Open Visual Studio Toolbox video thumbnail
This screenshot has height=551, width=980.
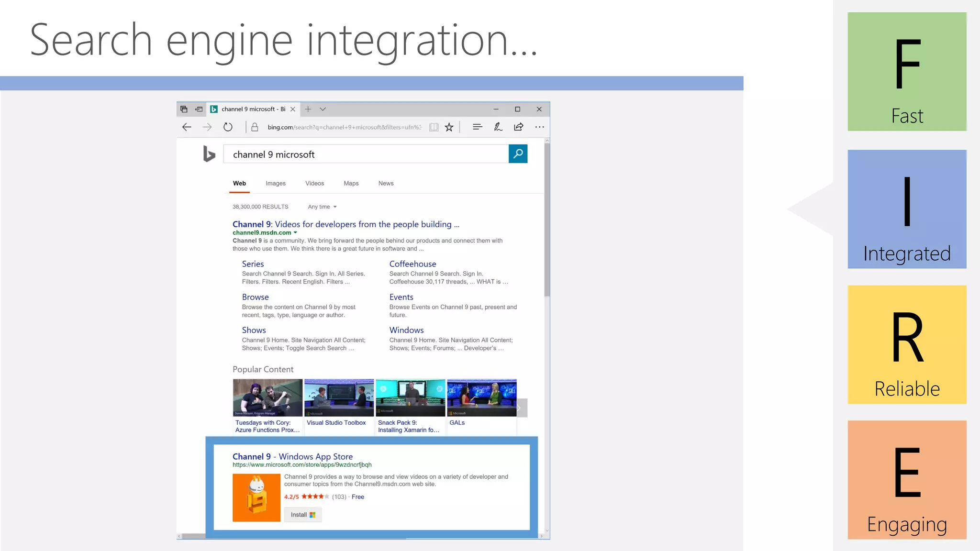click(339, 397)
